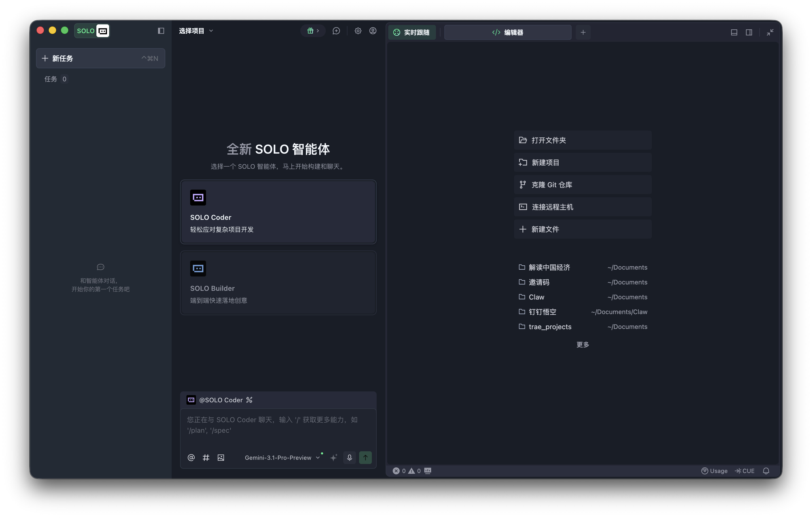Switch to the 编辑器 tab
Screen dimensions: 812x518
click(x=507, y=32)
